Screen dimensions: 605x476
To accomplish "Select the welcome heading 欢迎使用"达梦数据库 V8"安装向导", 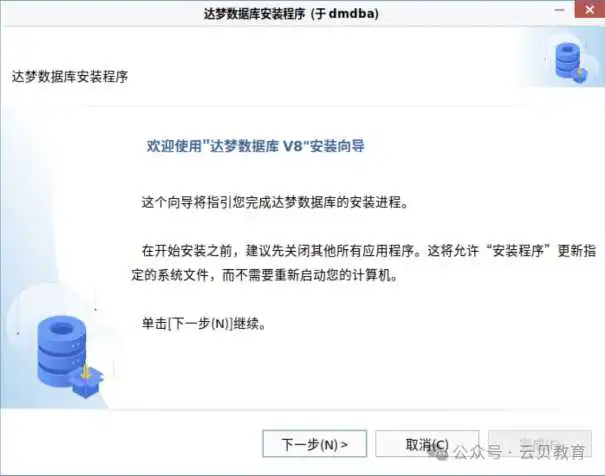I will tap(255, 146).
